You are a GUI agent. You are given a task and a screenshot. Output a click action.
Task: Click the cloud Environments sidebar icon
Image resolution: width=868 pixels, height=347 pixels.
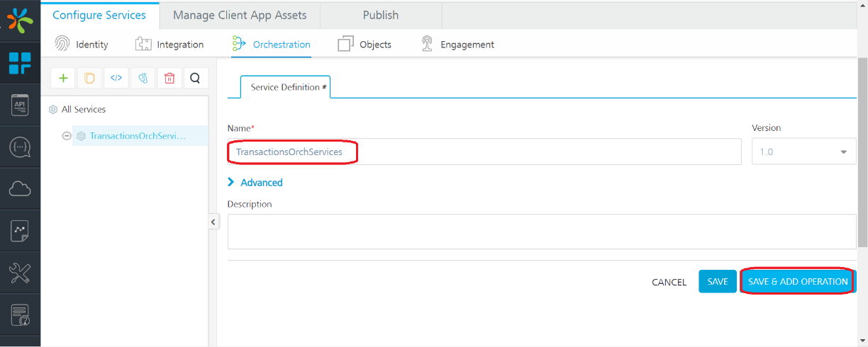(20, 188)
